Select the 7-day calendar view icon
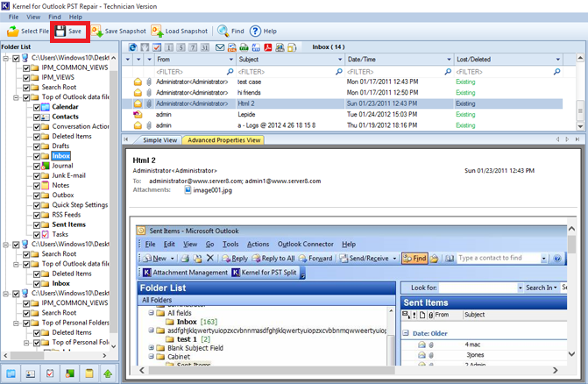Image resolution: width=588 pixels, height=384 pixels. (193, 47)
